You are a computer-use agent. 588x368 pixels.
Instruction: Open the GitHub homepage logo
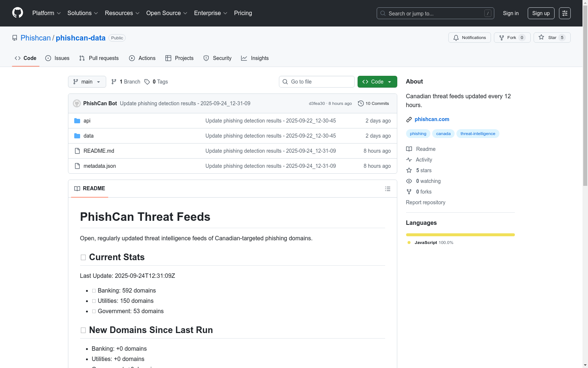point(18,13)
